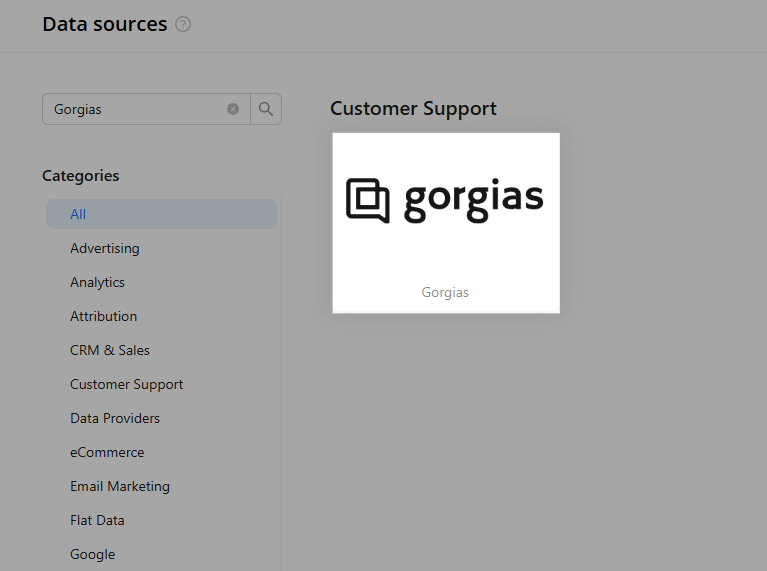This screenshot has width=767, height=571.
Task: Click the Customer Support section heading
Action: (413, 109)
